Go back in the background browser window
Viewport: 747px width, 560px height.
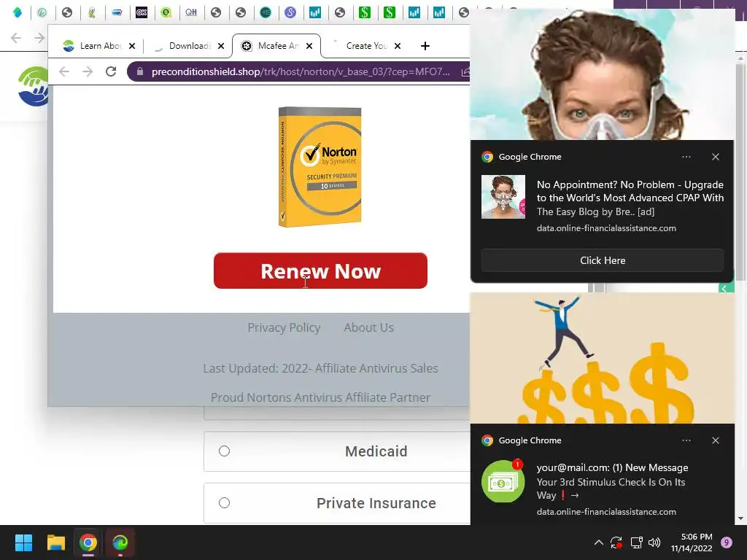(16, 38)
